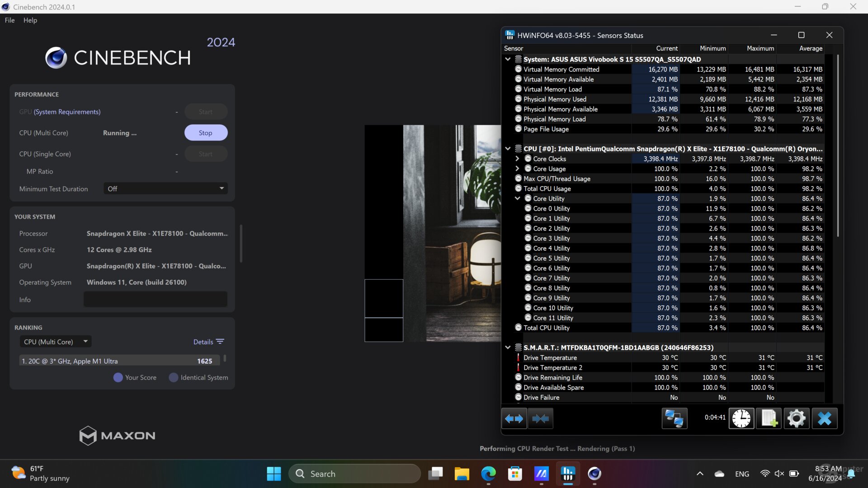This screenshot has height=488, width=868.
Task: Collapse the CPU [#0] sensor group
Action: coord(508,149)
